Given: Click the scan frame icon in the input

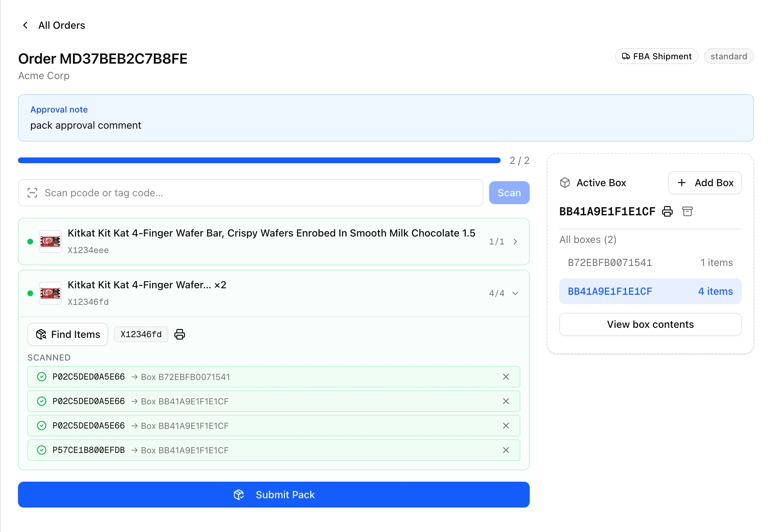Looking at the screenshot, I should [x=32, y=193].
